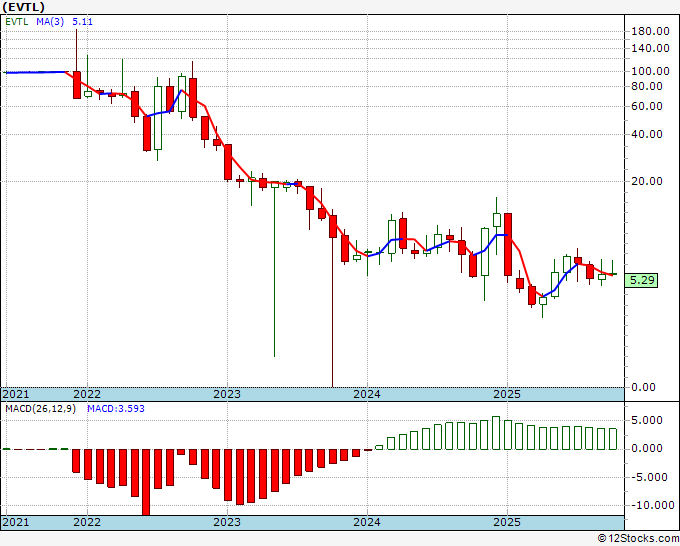Select 2024 on the price chart time axis
The width and height of the screenshot is (680, 546).
tap(367, 394)
